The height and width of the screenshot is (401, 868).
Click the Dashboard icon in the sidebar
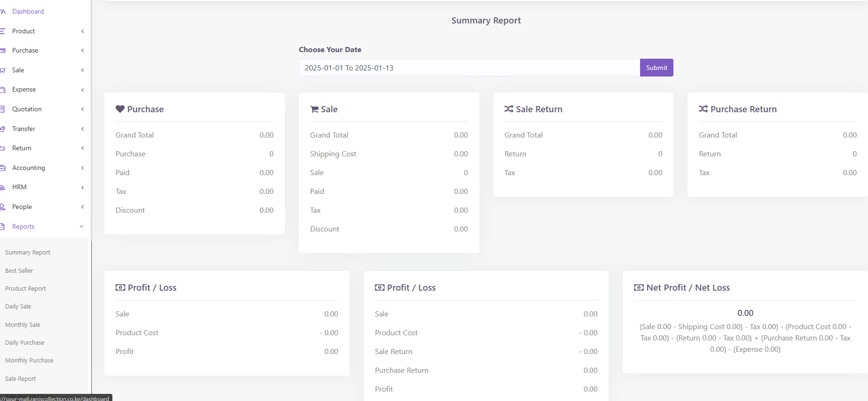(x=3, y=11)
